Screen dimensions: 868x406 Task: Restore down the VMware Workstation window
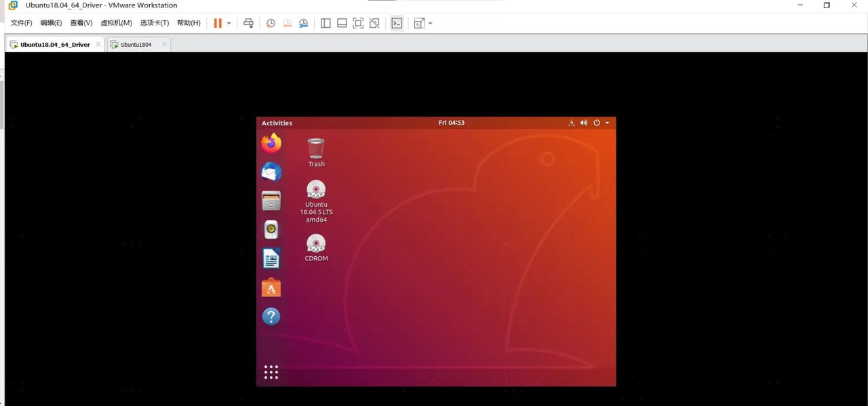[827, 5]
